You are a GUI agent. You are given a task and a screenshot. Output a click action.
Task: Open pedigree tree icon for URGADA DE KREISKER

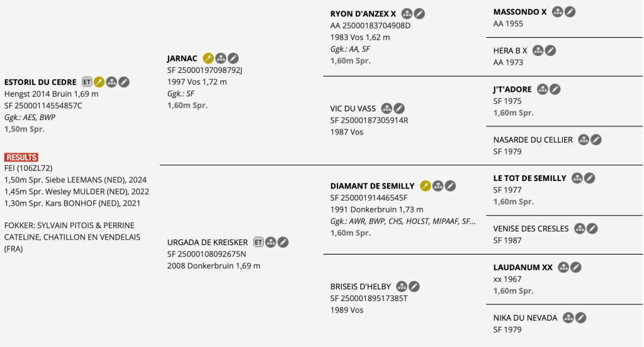click(271, 242)
